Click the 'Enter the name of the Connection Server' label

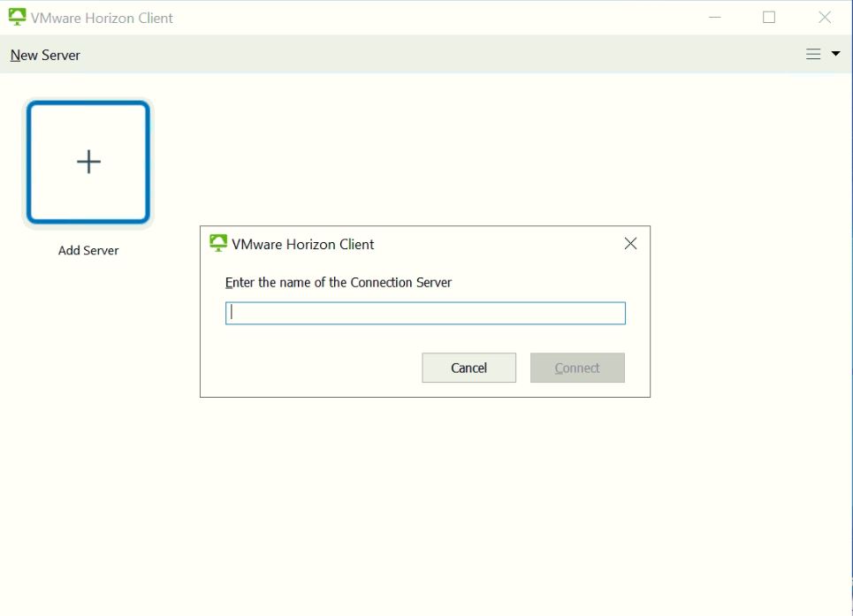pyautogui.click(x=339, y=282)
